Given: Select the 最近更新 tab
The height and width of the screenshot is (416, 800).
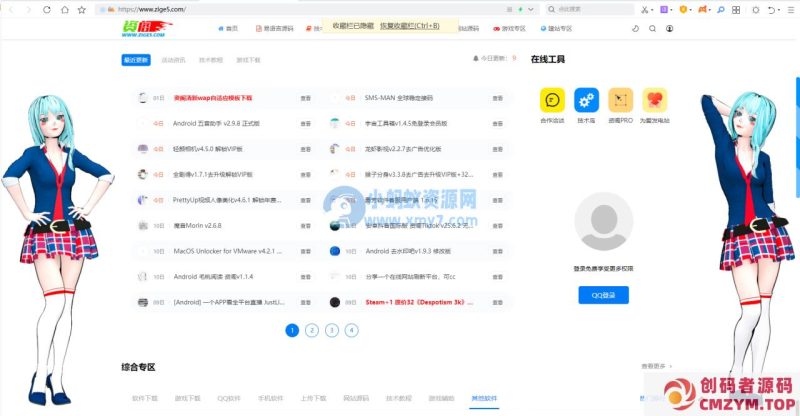Looking at the screenshot, I should point(136,60).
